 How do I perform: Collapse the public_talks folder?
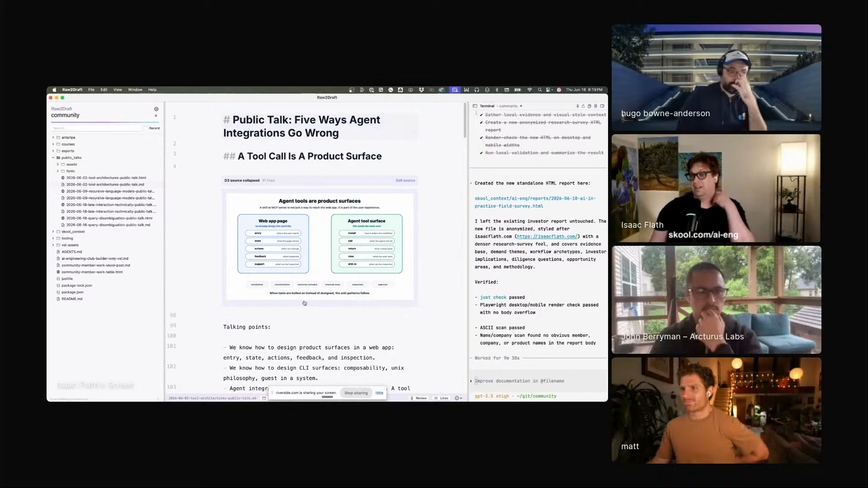coord(53,158)
